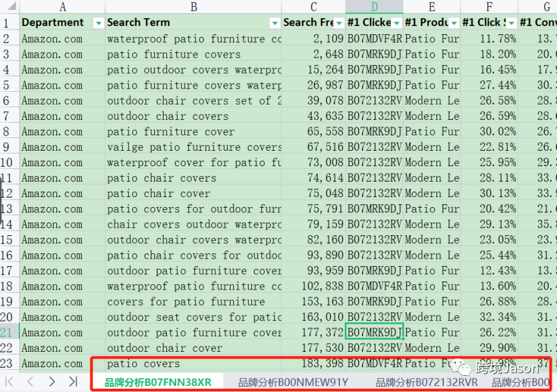Click the "Modern Le" product cell in row 20
Viewport: 557px width, 392px height.
[432, 317]
